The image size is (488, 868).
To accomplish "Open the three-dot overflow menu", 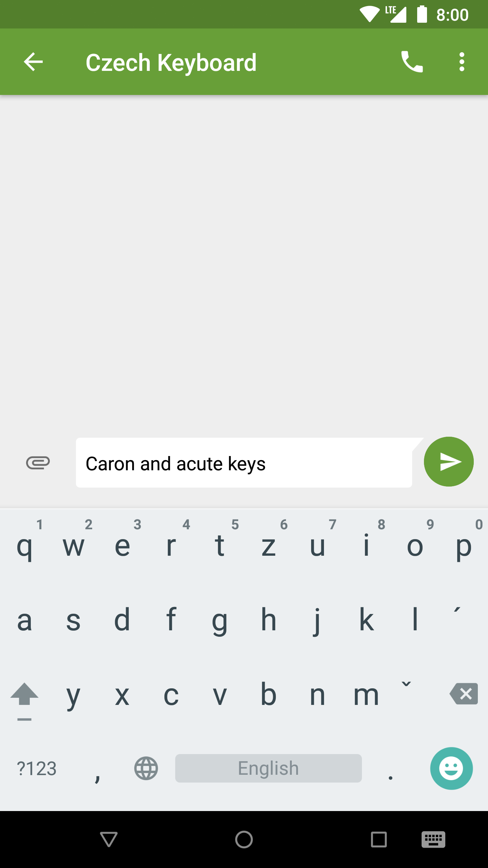I will point(462,62).
